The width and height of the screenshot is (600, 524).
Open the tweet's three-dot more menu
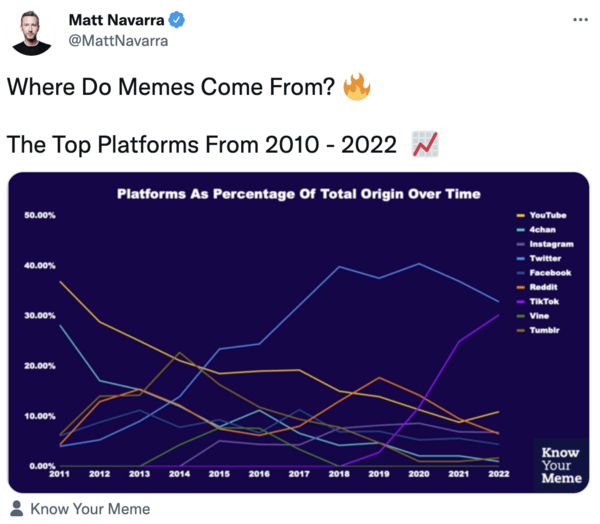tap(580, 20)
